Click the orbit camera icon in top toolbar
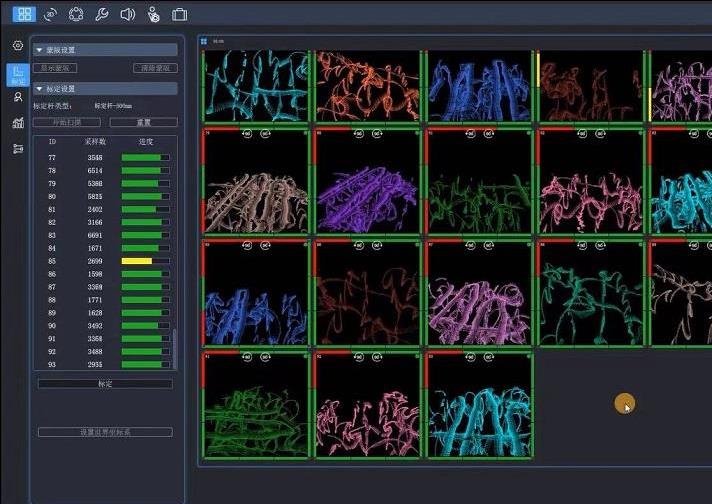Viewport: 712px width, 504px height. (x=50, y=14)
